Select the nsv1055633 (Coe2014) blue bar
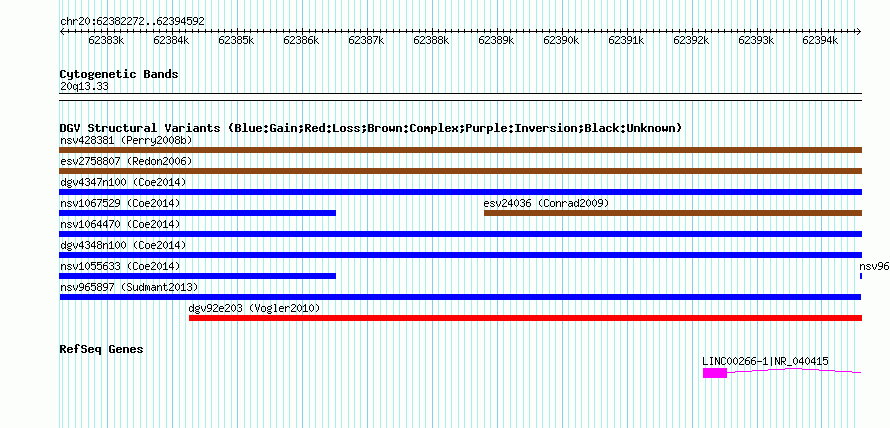This screenshot has width=890, height=428. pyautogui.click(x=198, y=276)
